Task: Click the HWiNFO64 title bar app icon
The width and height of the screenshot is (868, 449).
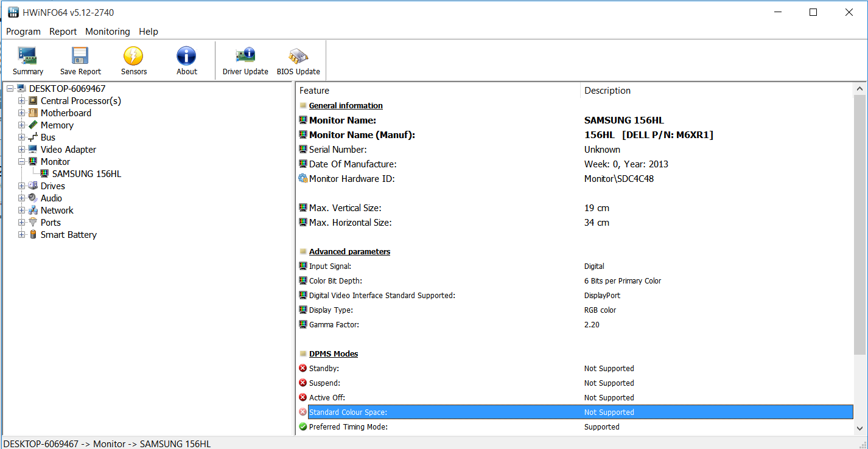Action: [x=13, y=12]
